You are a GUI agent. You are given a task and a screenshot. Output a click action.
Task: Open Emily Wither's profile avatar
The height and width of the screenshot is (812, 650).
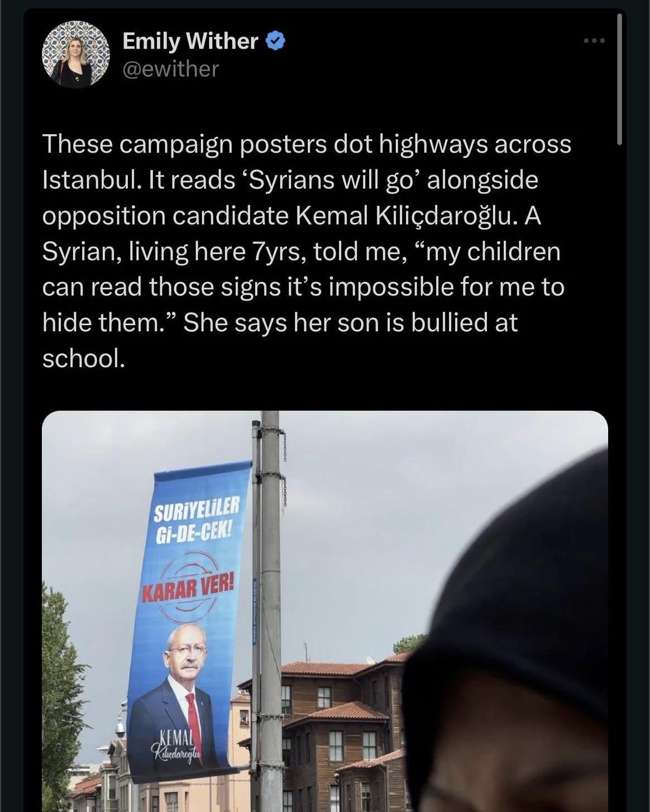click(76, 55)
